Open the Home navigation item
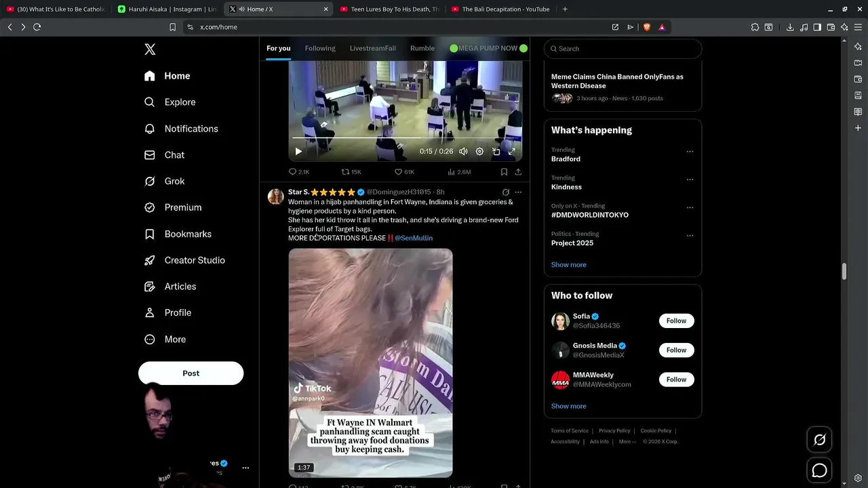 (x=167, y=76)
